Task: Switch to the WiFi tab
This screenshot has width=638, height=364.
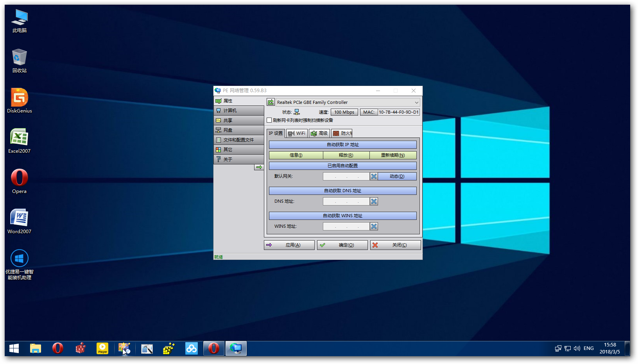Action: click(x=297, y=133)
